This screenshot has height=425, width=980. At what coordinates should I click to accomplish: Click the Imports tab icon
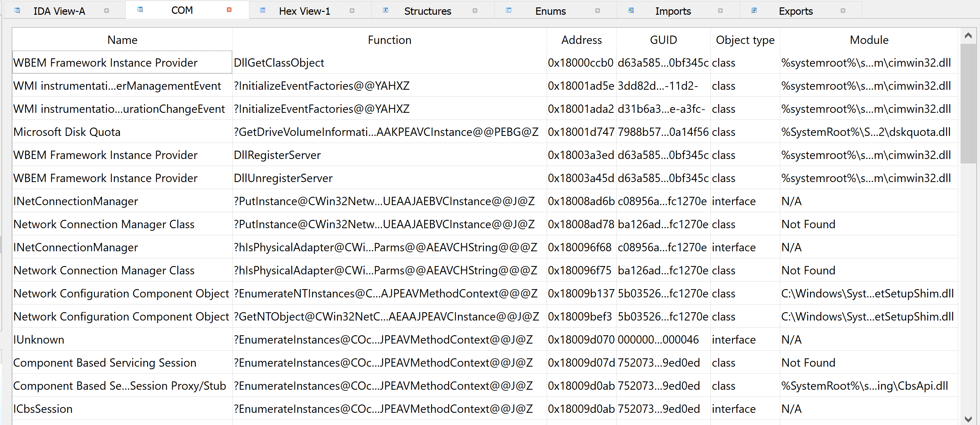point(631,11)
